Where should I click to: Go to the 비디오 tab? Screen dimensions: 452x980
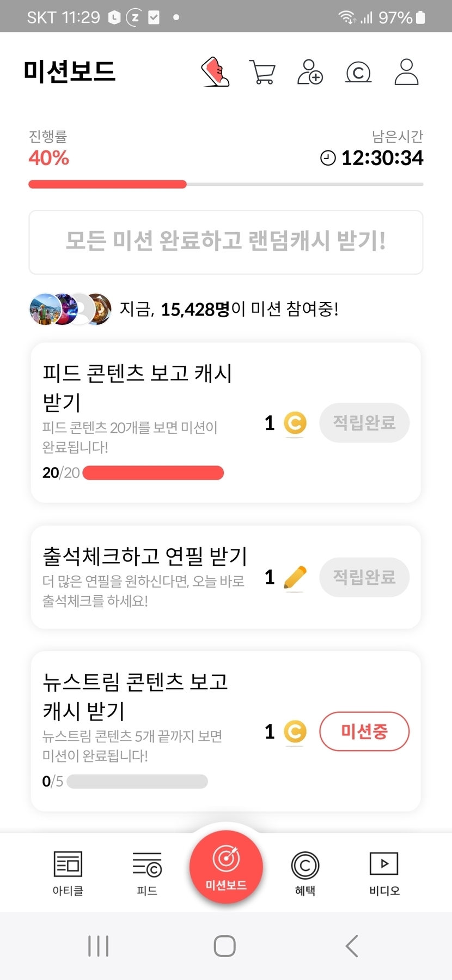[384, 873]
